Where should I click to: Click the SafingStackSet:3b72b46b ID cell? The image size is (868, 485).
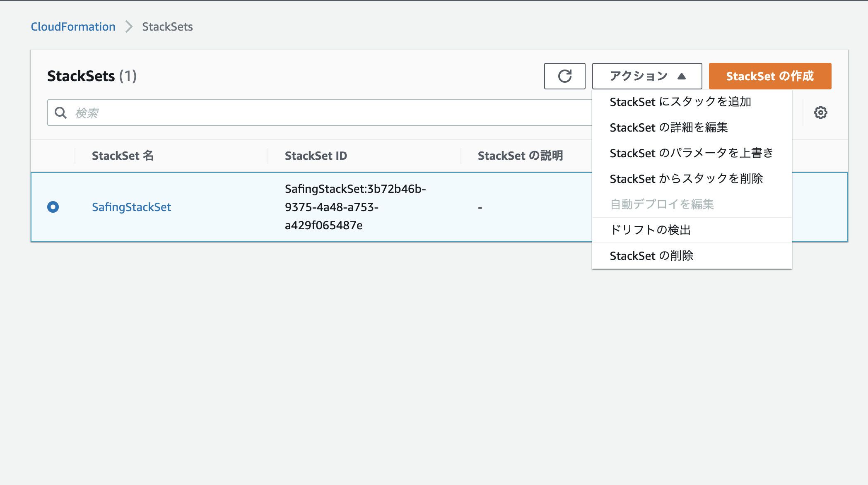pos(355,207)
